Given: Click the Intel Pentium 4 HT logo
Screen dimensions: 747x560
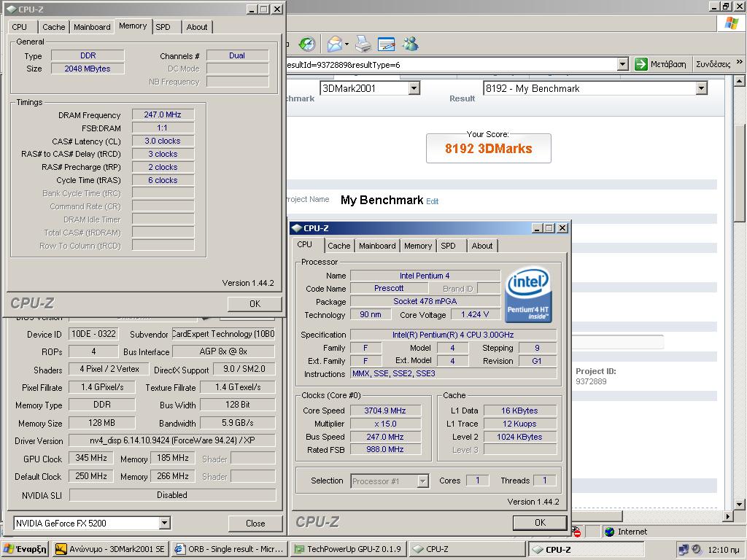Looking at the screenshot, I should tap(528, 294).
